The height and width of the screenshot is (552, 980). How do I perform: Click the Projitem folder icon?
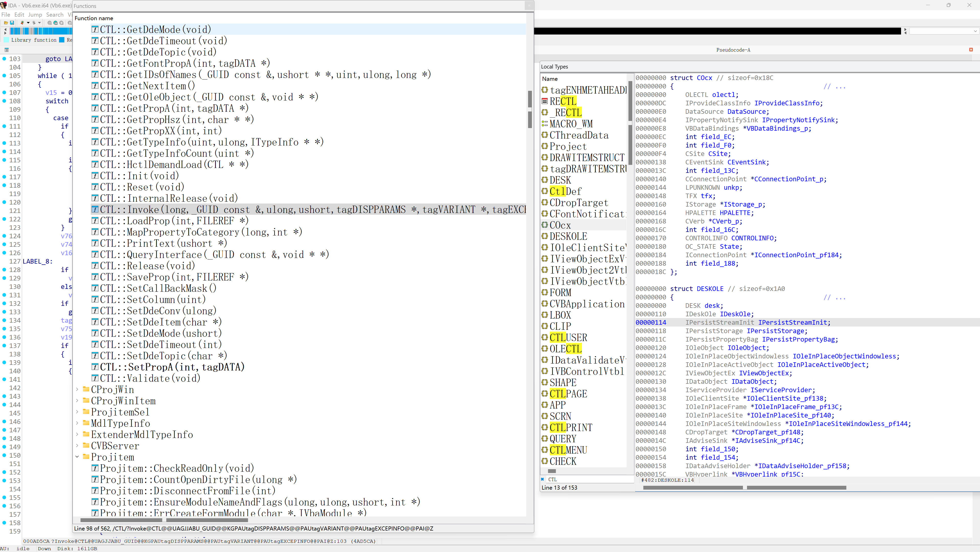(86, 457)
